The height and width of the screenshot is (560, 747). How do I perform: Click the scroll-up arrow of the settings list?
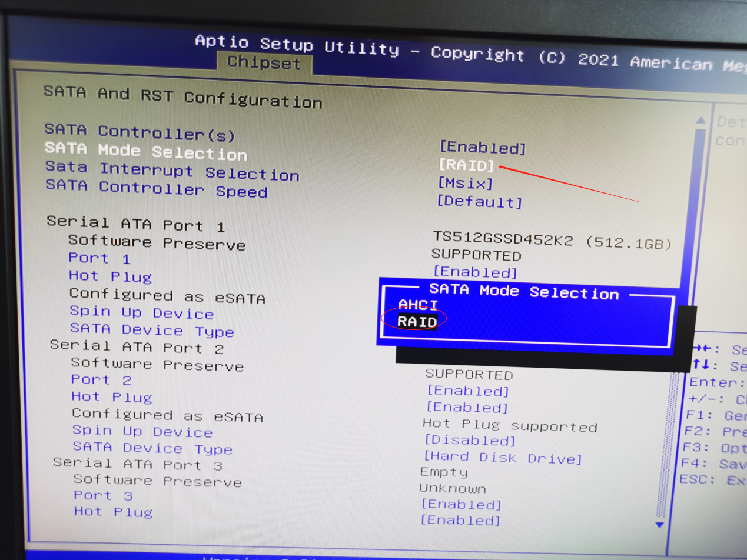point(700,121)
